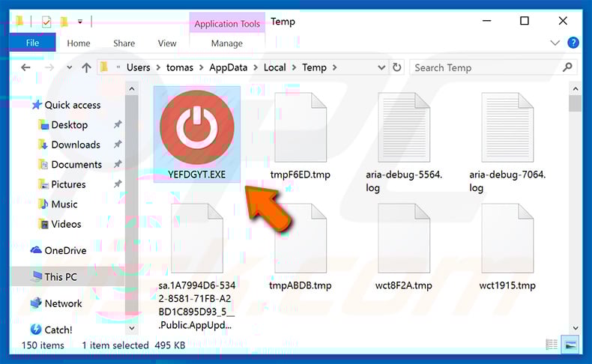Screen dimensions: 592x364
Task: Click file list scroll up arrow
Action: [576, 89]
